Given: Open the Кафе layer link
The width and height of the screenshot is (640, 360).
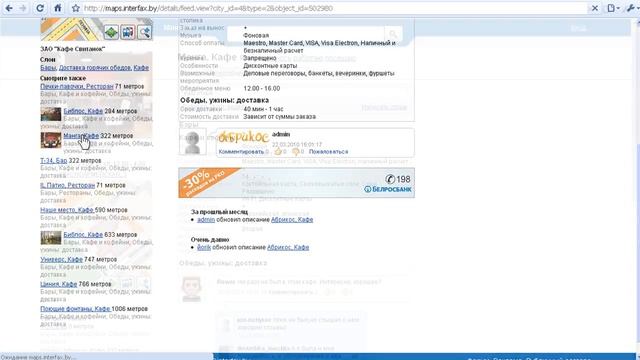Looking at the screenshot, I should [x=141, y=68].
